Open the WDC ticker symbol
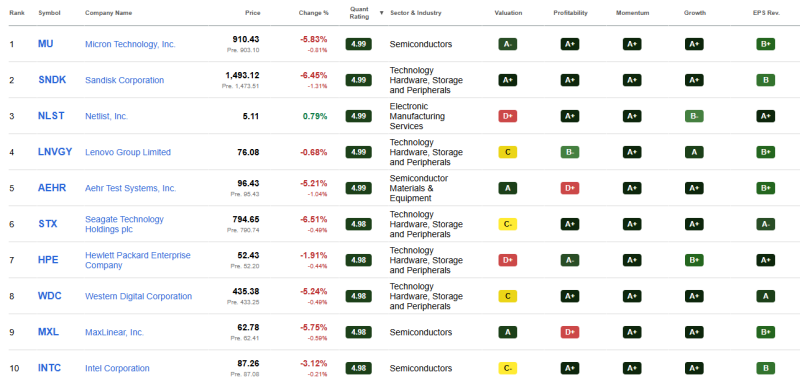Screen dimensions: 800x380 click(x=49, y=296)
